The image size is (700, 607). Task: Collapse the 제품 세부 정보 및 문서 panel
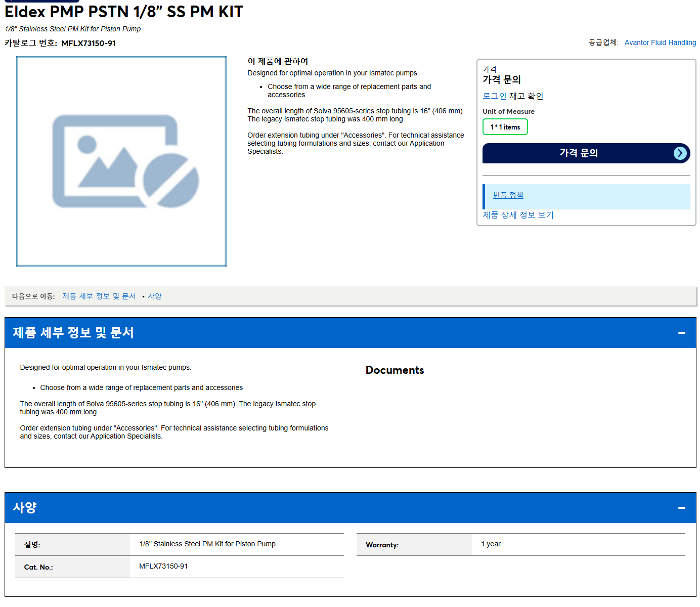point(681,333)
